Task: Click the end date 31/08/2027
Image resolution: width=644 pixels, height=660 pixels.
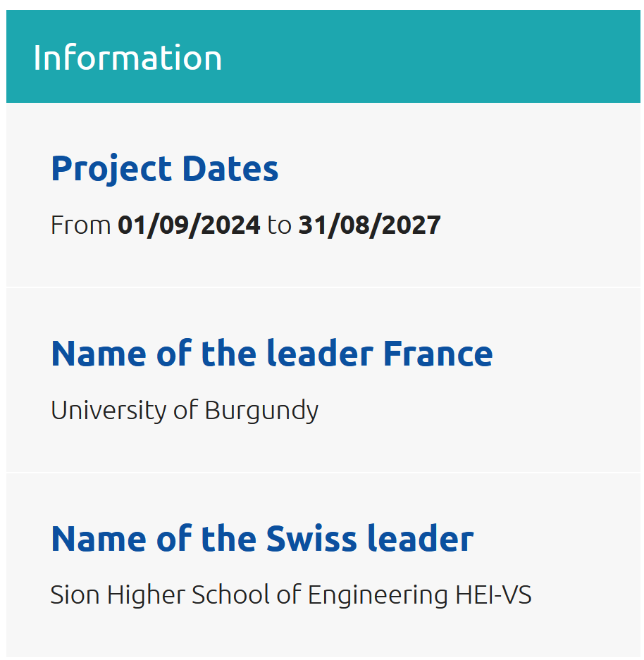Action: point(370,225)
